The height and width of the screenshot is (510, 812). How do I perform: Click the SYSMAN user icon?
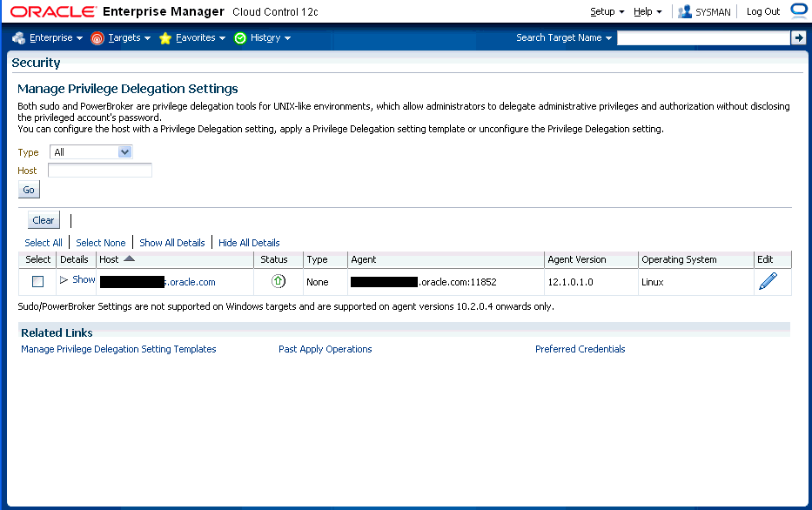point(685,11)
